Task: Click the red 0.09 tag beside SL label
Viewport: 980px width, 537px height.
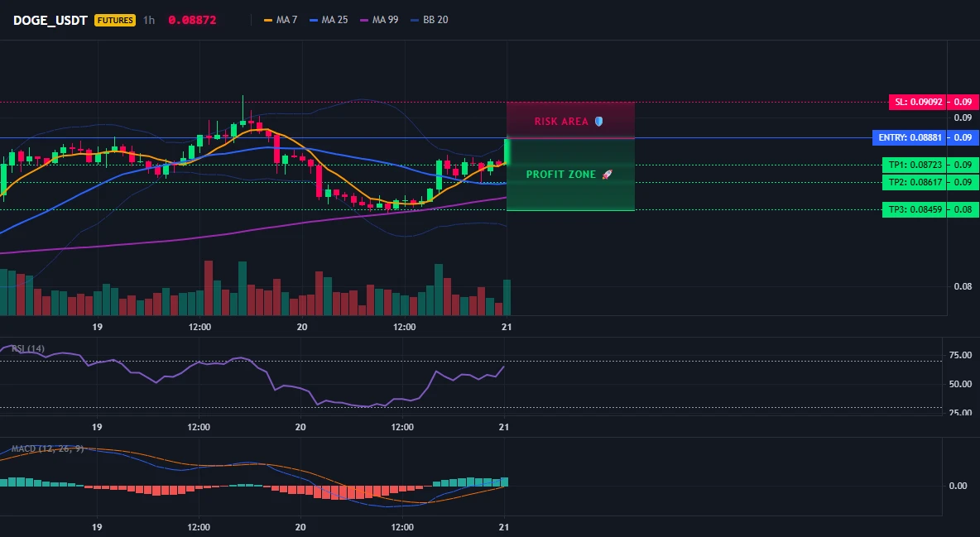Action: tap(963, 102)
